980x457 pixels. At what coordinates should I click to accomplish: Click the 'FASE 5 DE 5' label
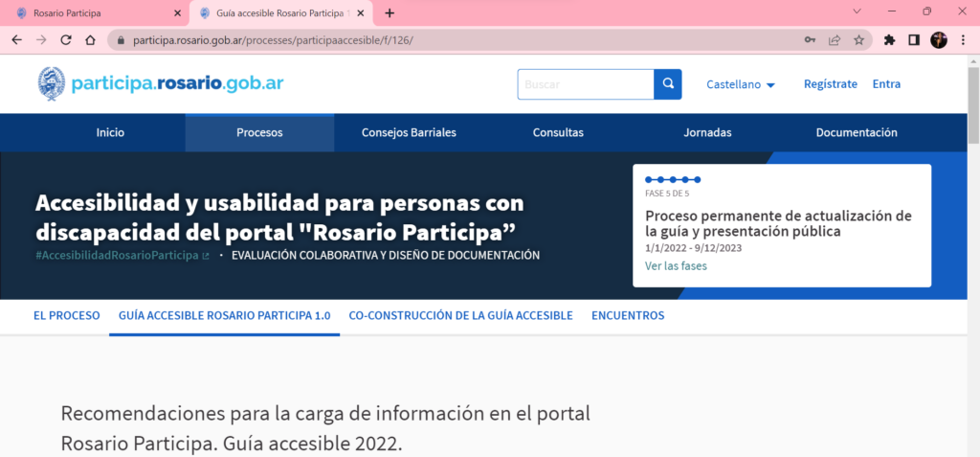click(x=667, y=194)
